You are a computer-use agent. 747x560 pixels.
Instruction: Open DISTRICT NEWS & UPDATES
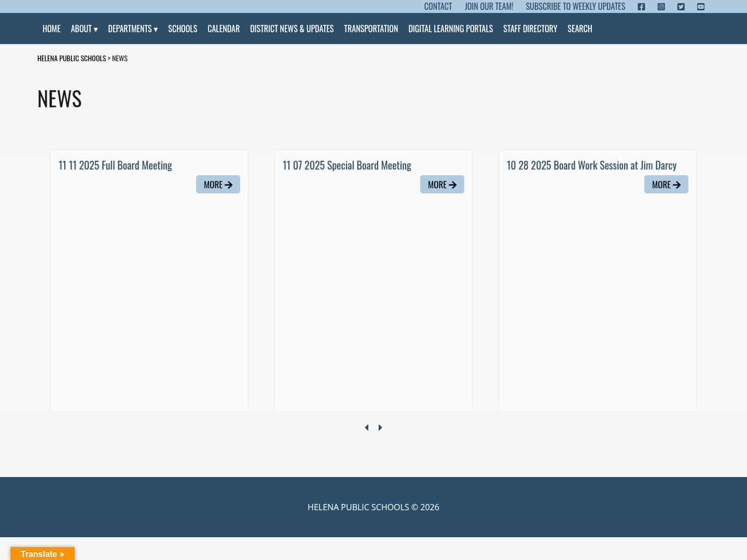pyautogui.click(x=292, y=29)
